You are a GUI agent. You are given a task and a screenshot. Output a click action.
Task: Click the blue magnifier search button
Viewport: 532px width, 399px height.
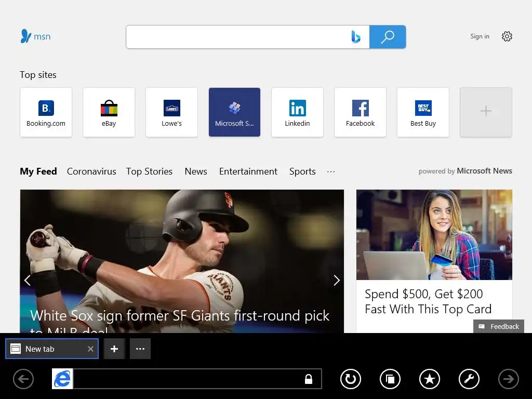point(388,37)
